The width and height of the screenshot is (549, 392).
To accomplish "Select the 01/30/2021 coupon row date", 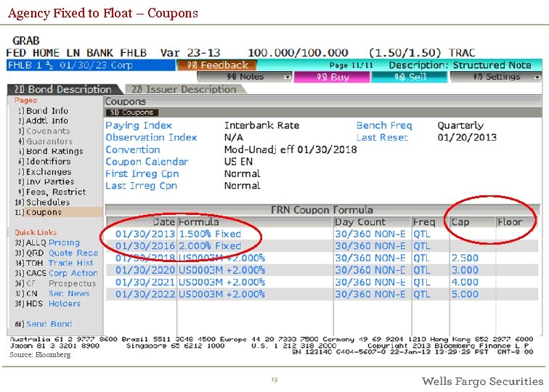I will (145, 282).
